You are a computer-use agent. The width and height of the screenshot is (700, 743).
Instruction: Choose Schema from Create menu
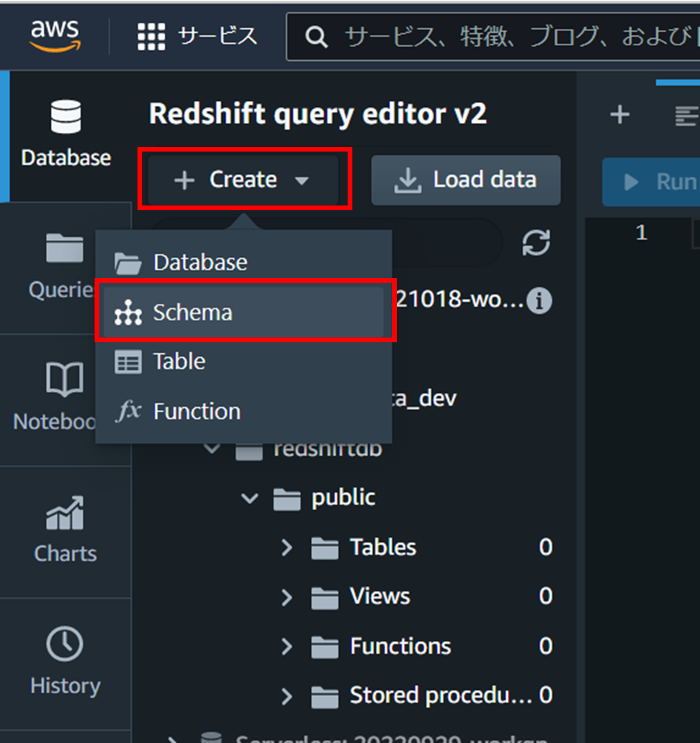click(x=244, y=313)
